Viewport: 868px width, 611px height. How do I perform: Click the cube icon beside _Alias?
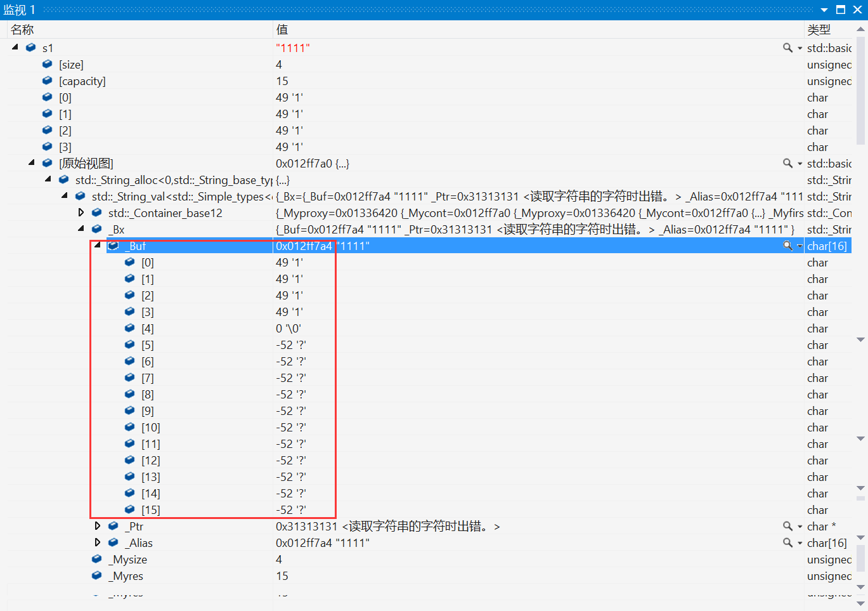pyautogui.click(x=113, y=542)
